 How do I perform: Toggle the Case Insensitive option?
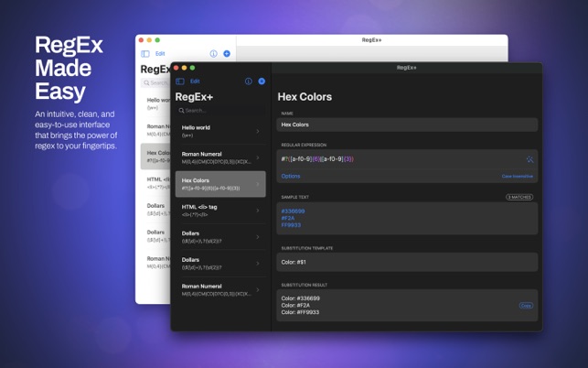517,176
